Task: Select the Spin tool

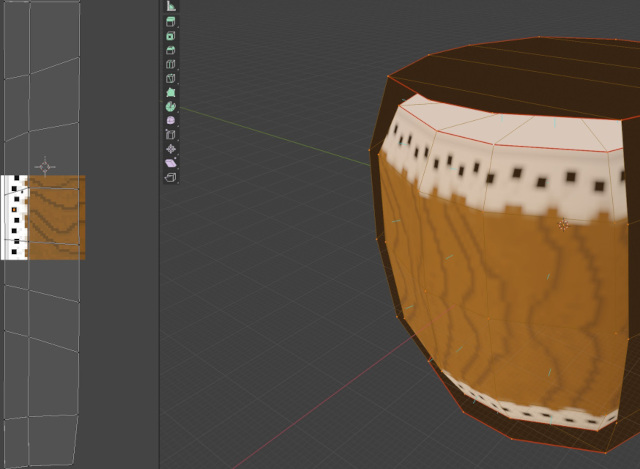Action: pos(171,107)
